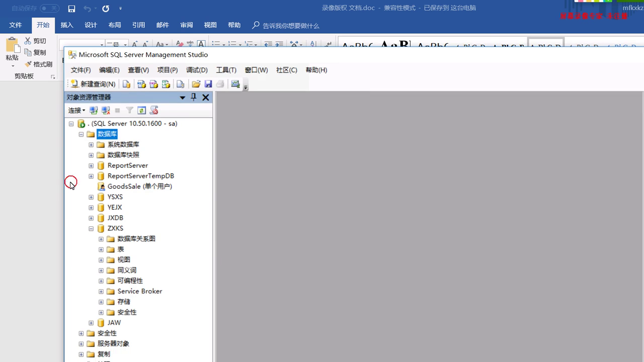The image size is (644, 362).
Task: Click the Connect Object Explorer icon
Action: click(93, 110)
